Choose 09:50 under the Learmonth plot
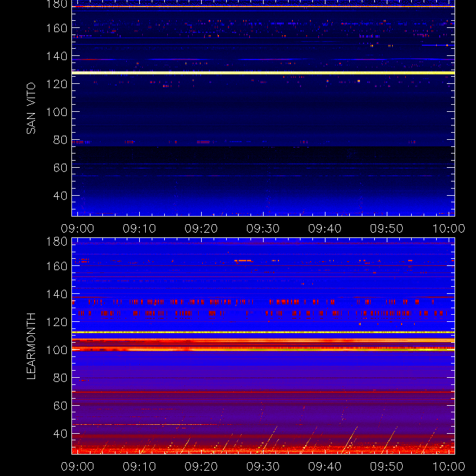 387,466
